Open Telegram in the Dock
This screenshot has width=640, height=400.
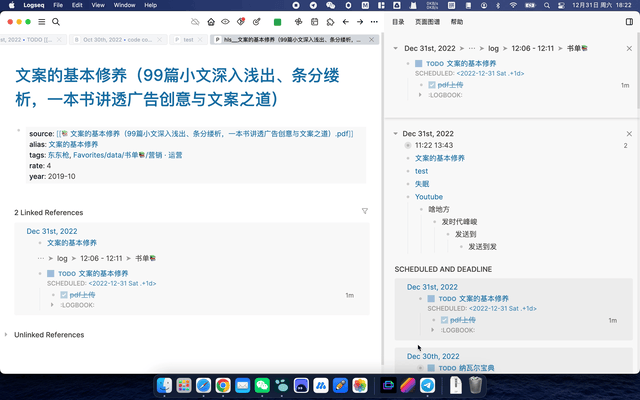tap(427, 385)
